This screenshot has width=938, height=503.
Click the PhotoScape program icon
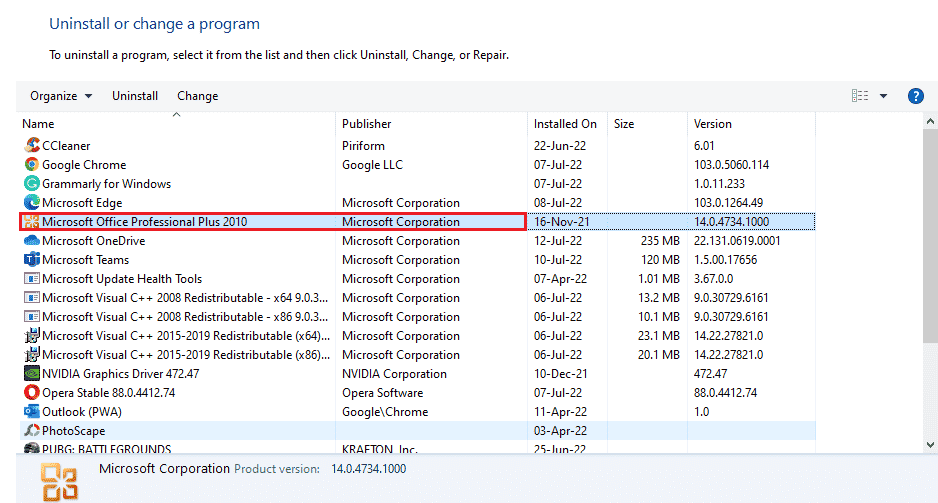coord(31,431)
